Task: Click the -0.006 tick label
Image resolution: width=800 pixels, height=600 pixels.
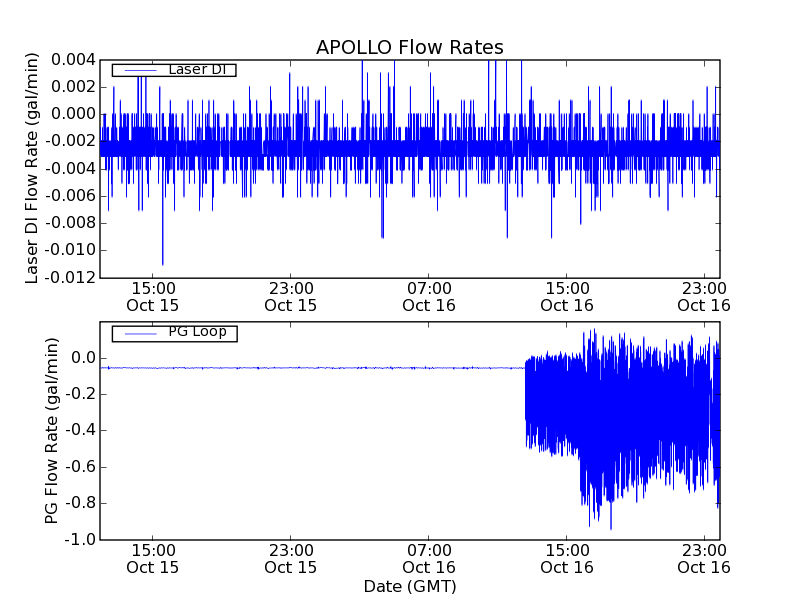Action: (x=70, y=196)
